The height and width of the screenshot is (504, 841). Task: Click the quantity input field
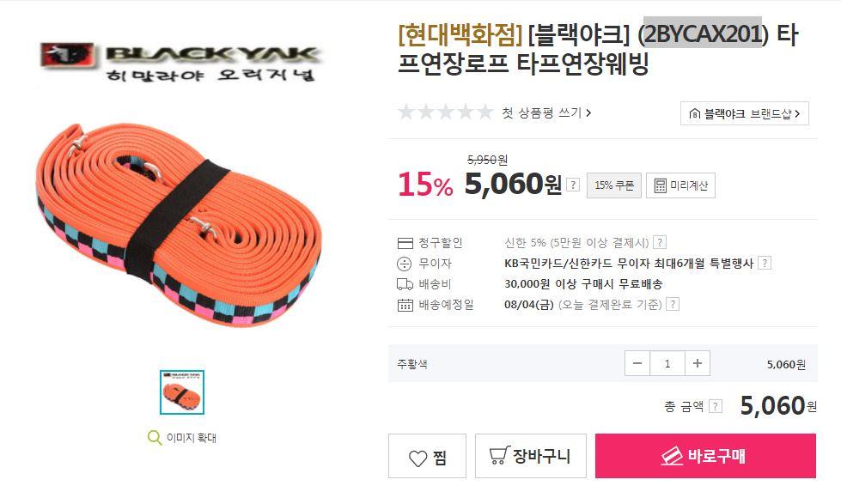click(x=667, y=363)
